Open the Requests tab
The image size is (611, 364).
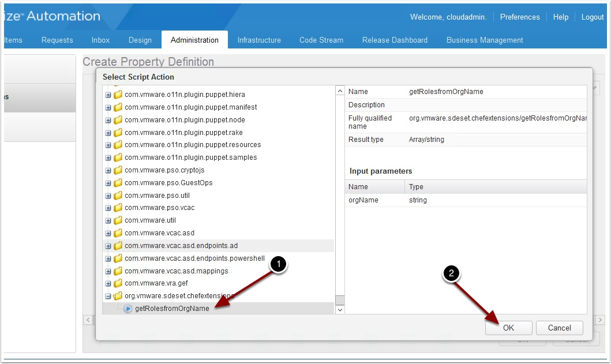pos(57,40)
